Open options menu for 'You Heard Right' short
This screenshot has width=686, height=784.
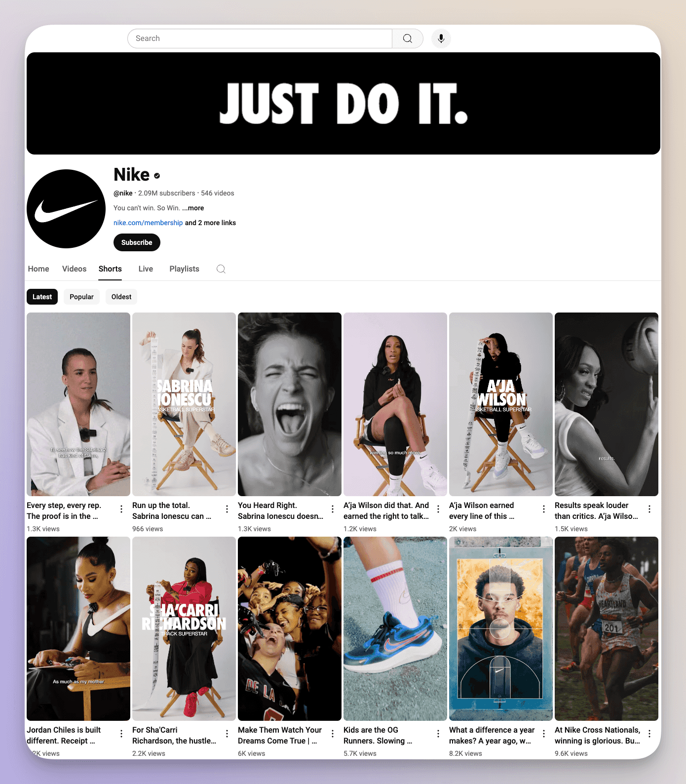pos(333,509)
